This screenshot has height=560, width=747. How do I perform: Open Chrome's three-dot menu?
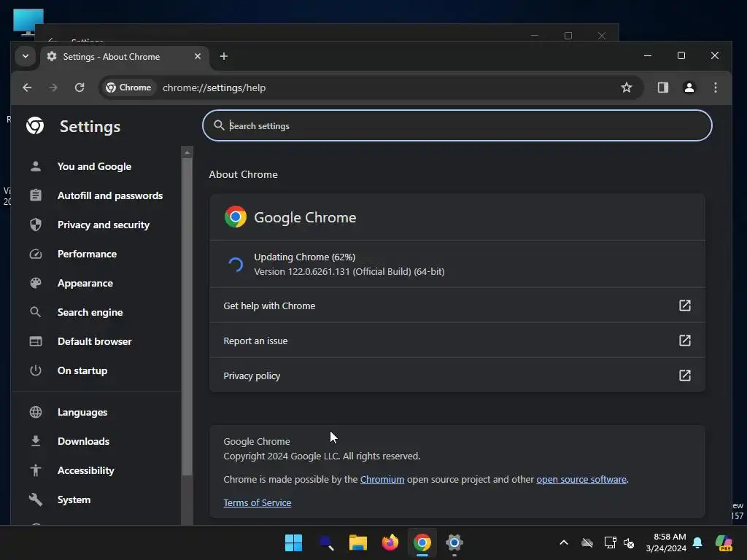click(715, 87)
